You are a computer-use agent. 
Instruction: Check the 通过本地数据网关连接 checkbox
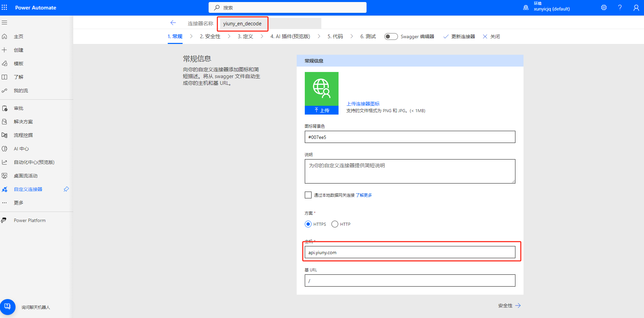point(308,195)
